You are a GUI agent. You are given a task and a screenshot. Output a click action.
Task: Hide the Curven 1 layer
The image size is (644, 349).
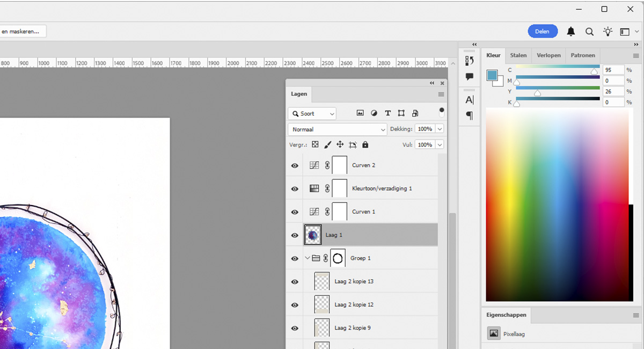pyautogui.click(x=295, y=212)
